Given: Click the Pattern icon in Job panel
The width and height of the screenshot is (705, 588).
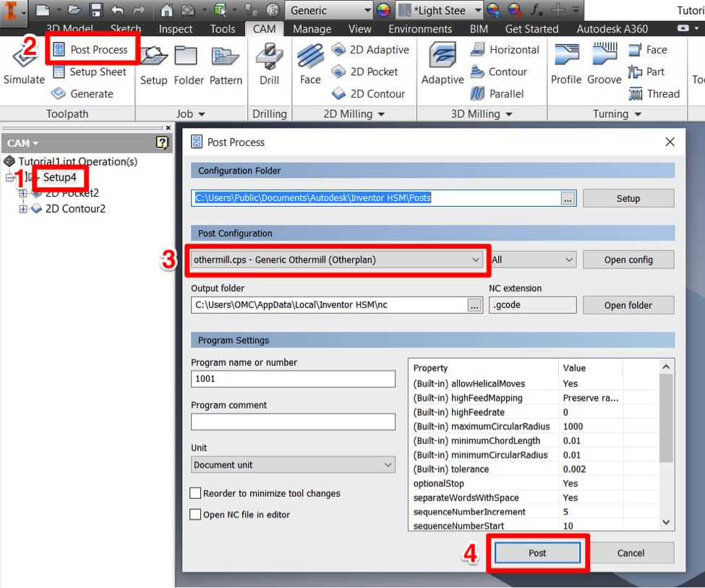Looking at the screenshot, I should tap(226, 64).
